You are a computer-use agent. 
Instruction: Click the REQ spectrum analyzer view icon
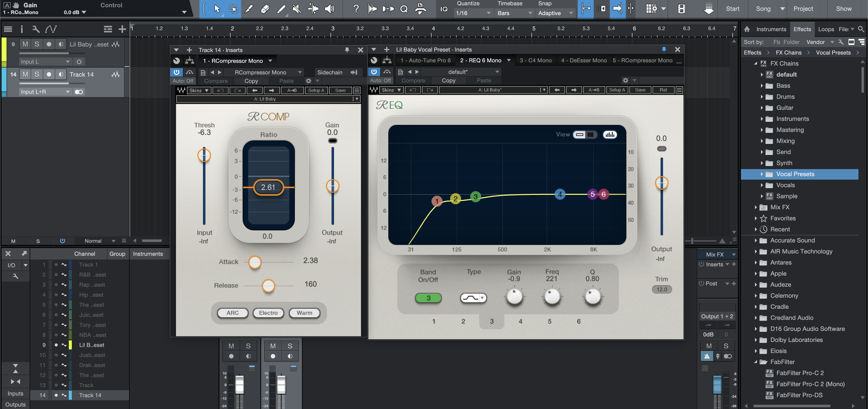pyautogui.click(x=610, y=135)
